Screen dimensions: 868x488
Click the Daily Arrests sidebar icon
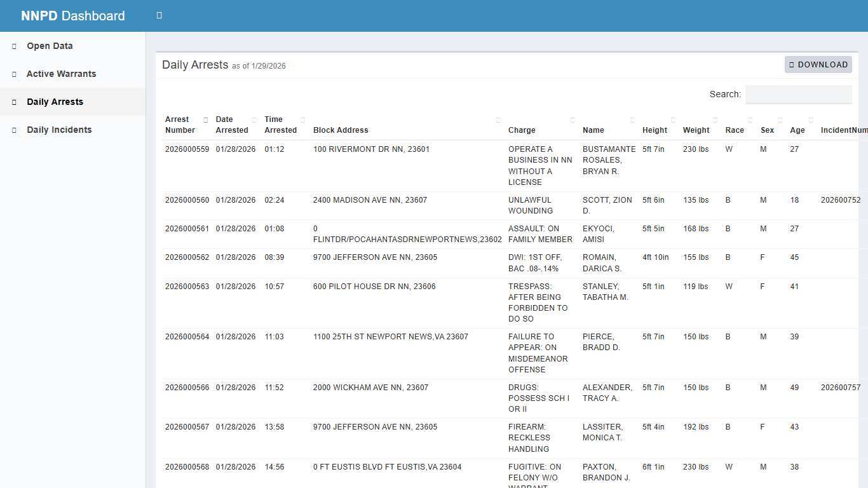[14, 102]
